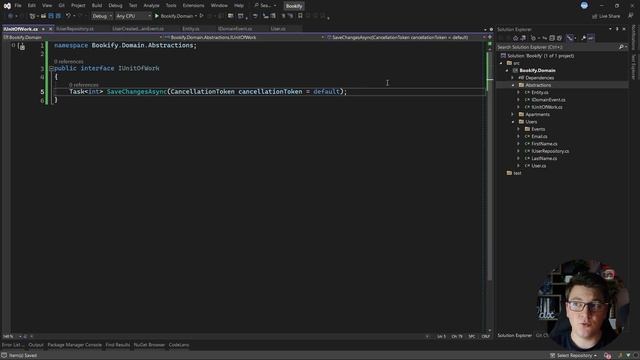Screen dimensions: 640x360
Task: Expand the Apartments folder
Action: click(513, 115)
